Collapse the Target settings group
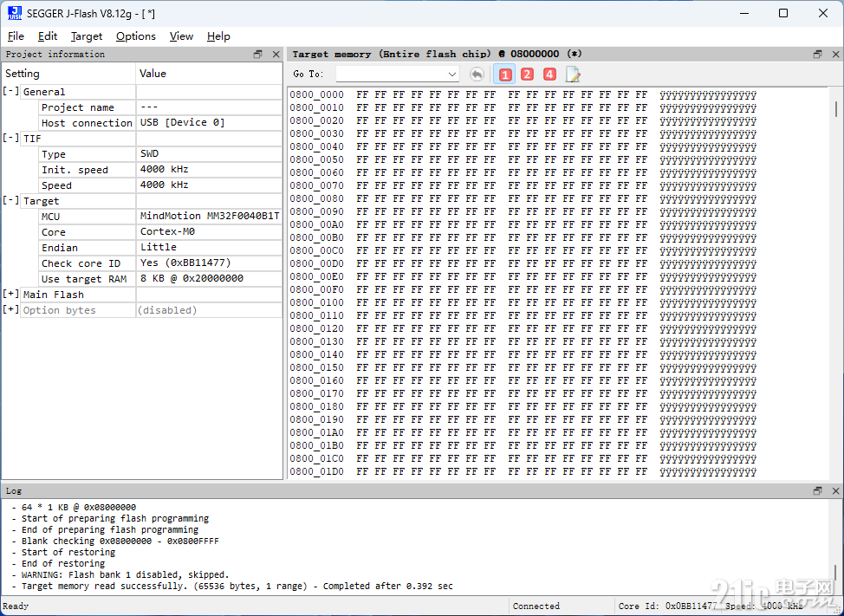Screen dimensions: 844x616 coord(10,201)
